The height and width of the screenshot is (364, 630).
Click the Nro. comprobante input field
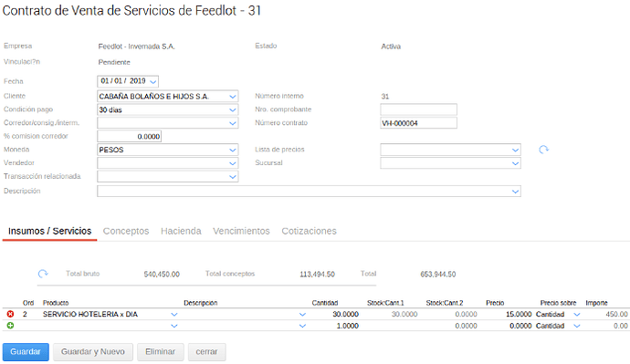click(418, 109)
